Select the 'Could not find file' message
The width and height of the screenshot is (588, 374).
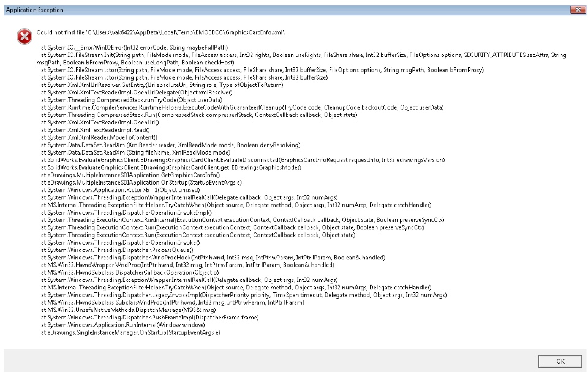161,32
